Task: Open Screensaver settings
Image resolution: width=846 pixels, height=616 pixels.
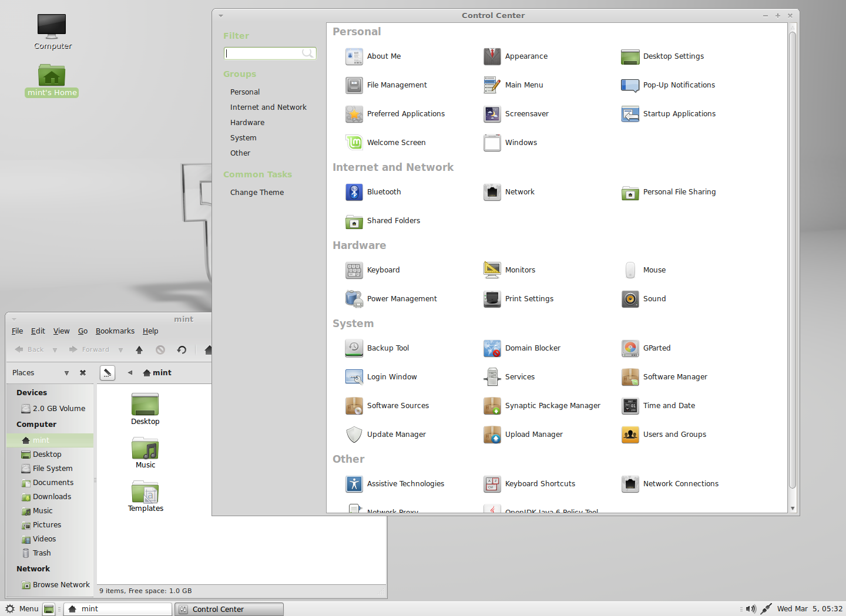Action: tap(516, 114)
